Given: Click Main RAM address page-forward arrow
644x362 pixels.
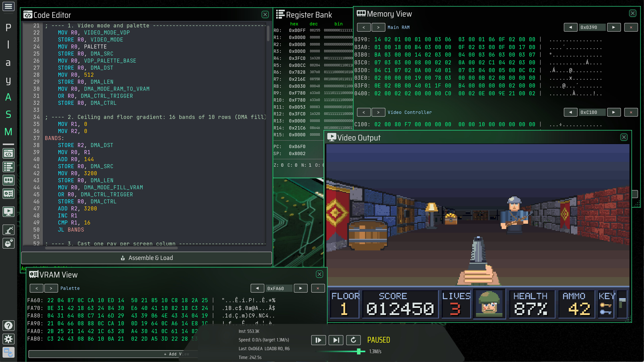Looking at the screenshot, I should 614,27.
